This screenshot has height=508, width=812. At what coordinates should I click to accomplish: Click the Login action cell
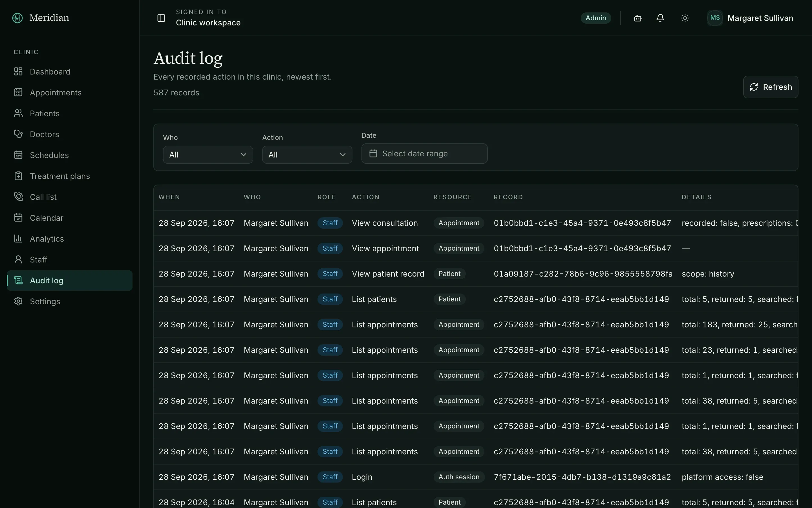point(362,477)
